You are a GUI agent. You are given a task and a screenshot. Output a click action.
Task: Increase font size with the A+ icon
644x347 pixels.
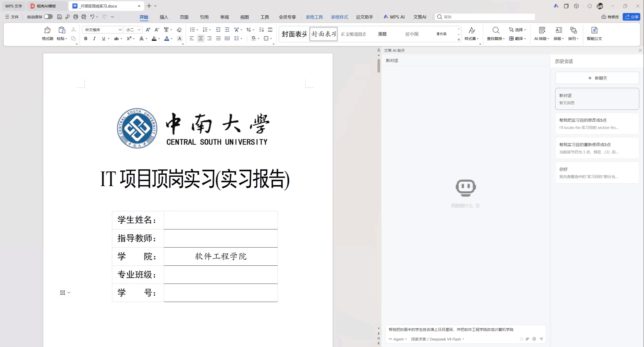tap(148, 30)
